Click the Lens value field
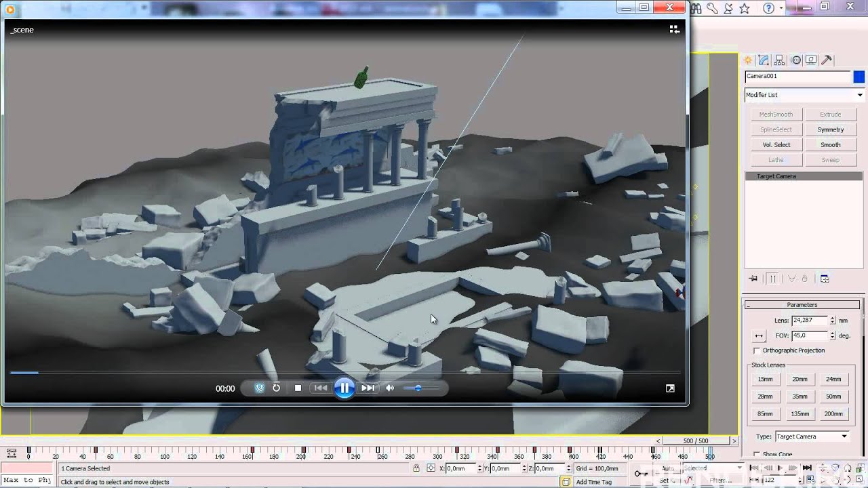The height and width of the screenshot is (488, 868). pos(810,320)
